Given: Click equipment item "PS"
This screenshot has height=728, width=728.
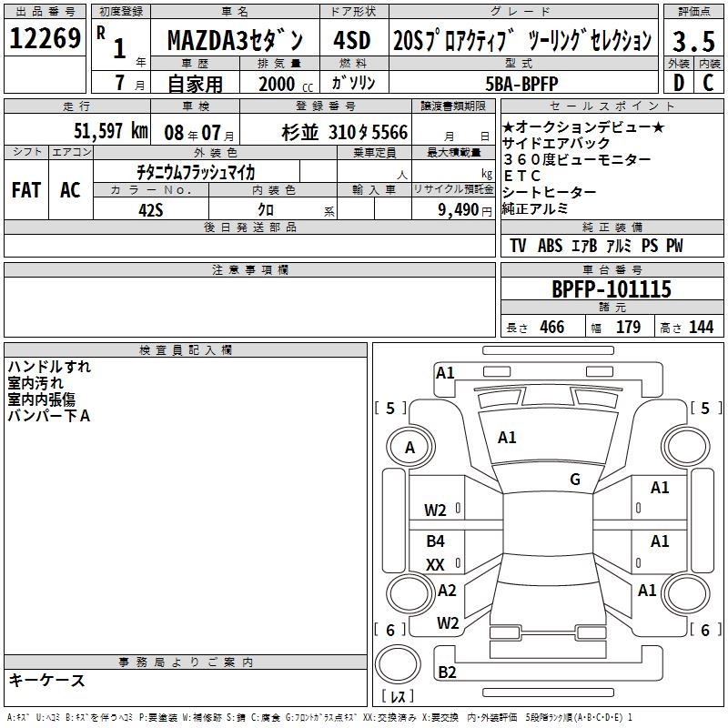Looking at the screenshot, I should tap(650, 246).
